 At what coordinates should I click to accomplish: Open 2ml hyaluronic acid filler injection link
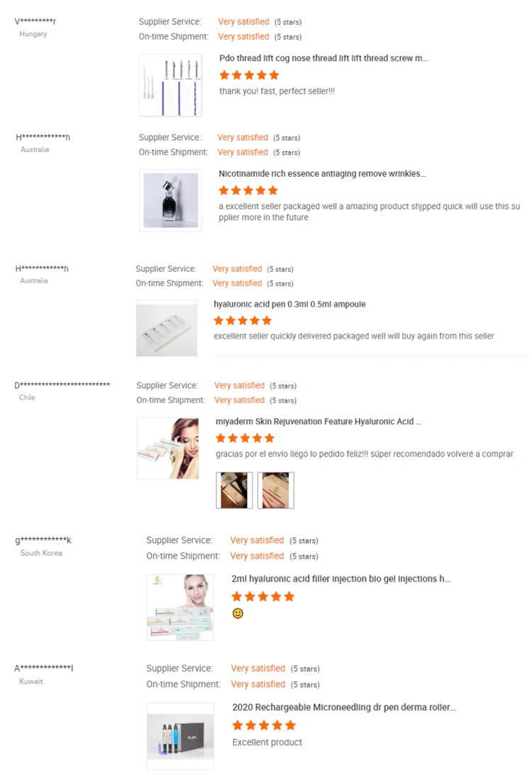[x=341, y=579]
